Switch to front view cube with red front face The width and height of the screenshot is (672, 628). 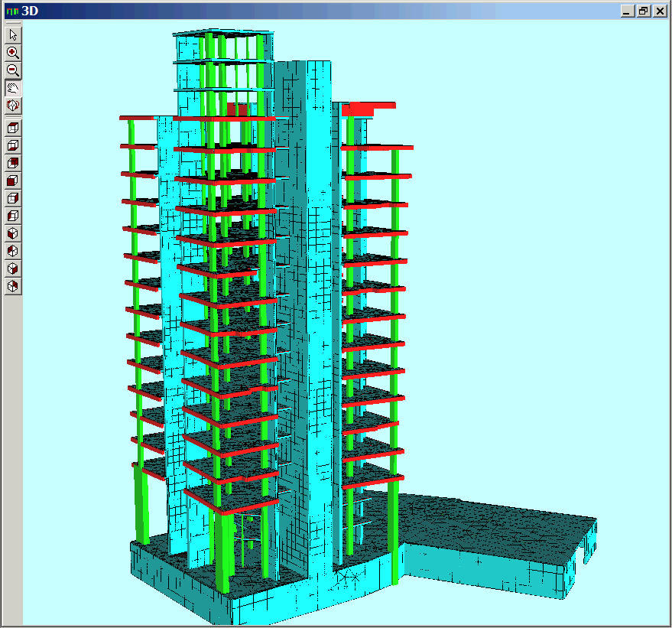(x=13, y=181)
